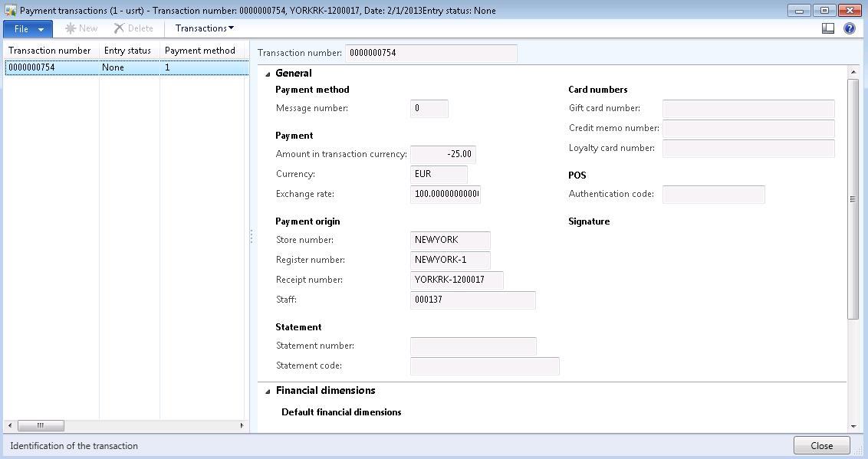
Task: Click the details pane scroll up arrow
Action: 853,72
